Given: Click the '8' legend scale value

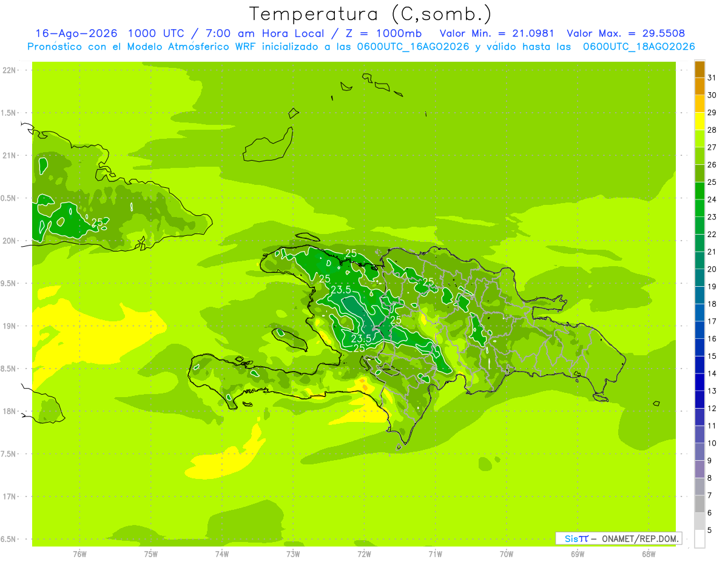Looking at the screenshot, I should coord(710,478).
